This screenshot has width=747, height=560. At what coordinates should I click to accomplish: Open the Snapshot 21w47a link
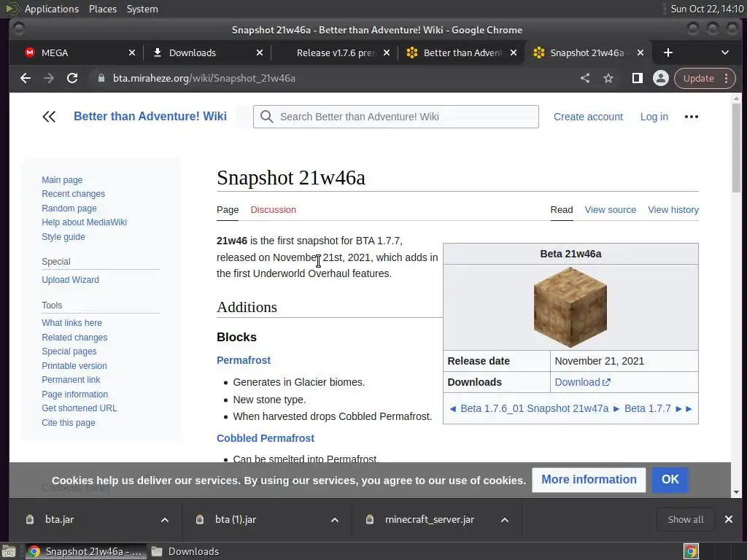[x=568, y=408]
